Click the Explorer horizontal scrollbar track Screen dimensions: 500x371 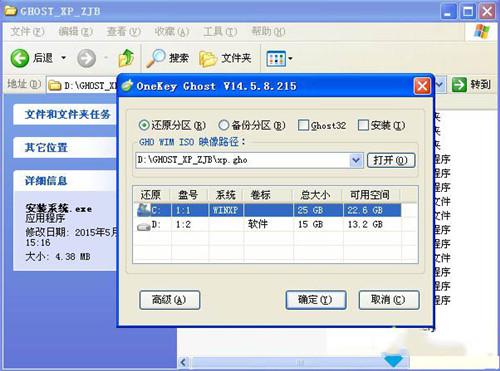click(x=299, y=362)
